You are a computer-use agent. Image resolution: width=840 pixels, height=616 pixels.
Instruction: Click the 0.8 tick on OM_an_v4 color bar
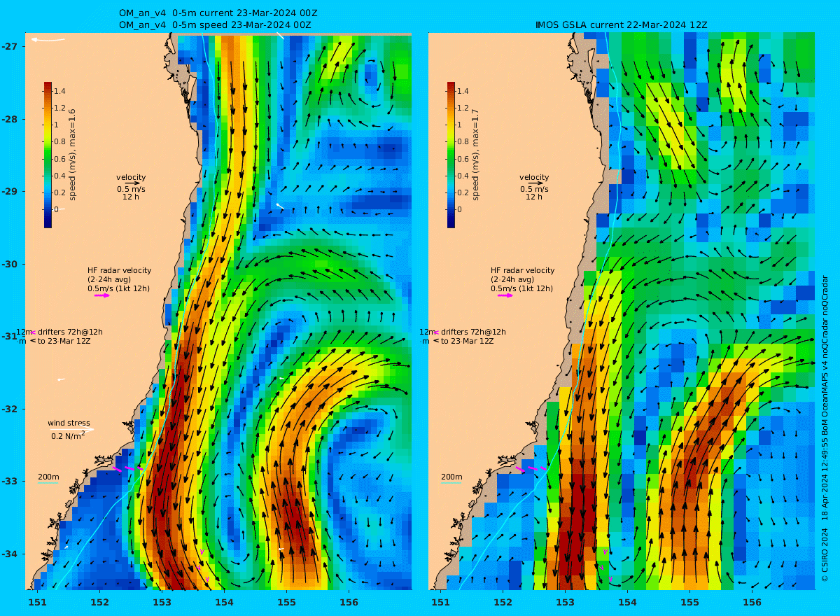point(59,141)
